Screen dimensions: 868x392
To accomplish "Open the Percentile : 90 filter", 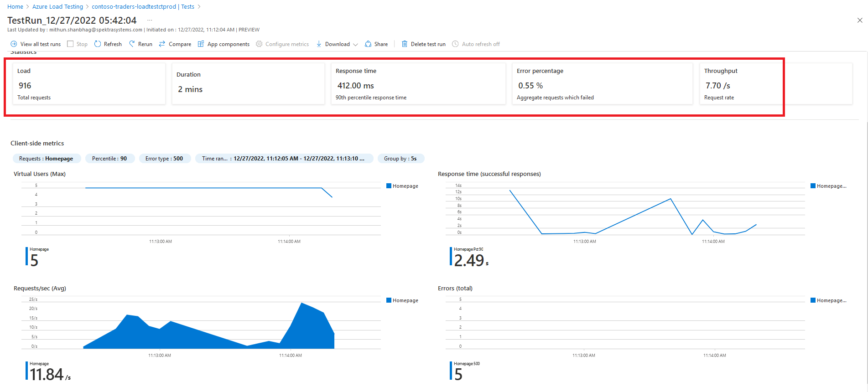I will [x=110, y=159].
